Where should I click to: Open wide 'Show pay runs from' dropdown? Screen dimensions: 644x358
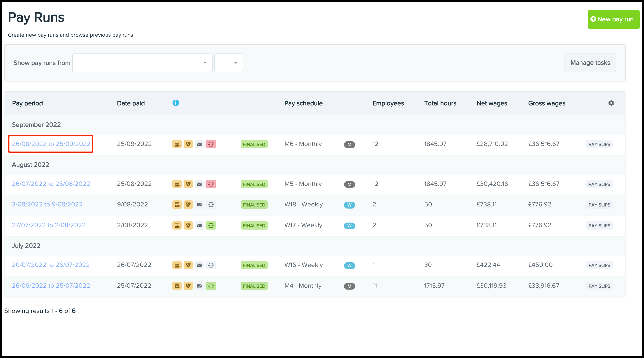(x=142, y=63)
